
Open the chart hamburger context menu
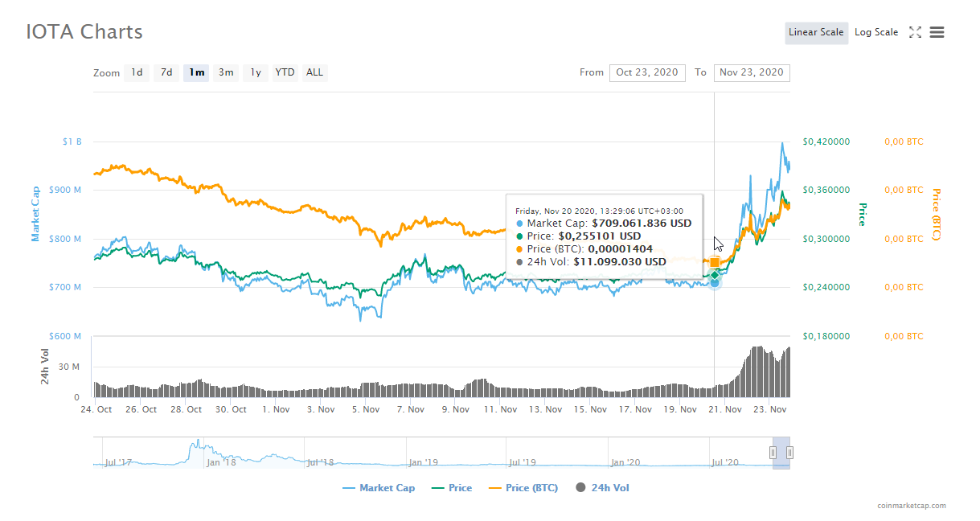(937, 32)
